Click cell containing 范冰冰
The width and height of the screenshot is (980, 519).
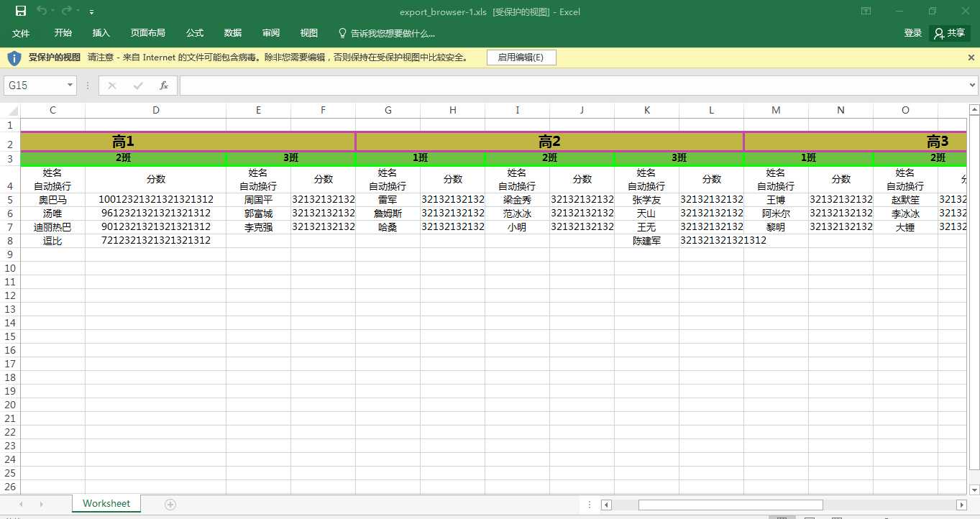click(517, 213)
